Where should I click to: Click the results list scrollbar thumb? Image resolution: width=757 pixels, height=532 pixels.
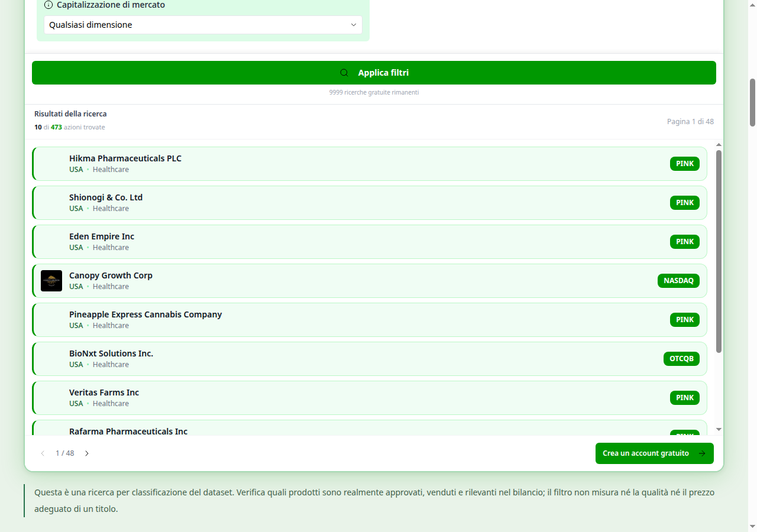719,251
